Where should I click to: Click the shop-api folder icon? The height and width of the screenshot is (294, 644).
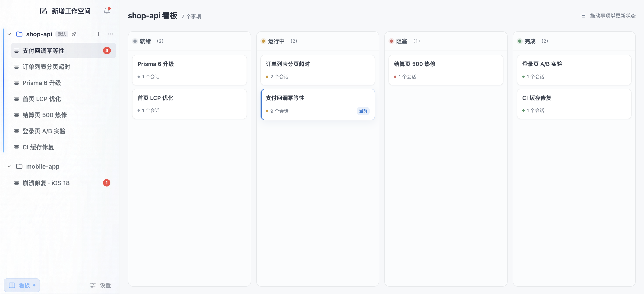click(19, 34)
